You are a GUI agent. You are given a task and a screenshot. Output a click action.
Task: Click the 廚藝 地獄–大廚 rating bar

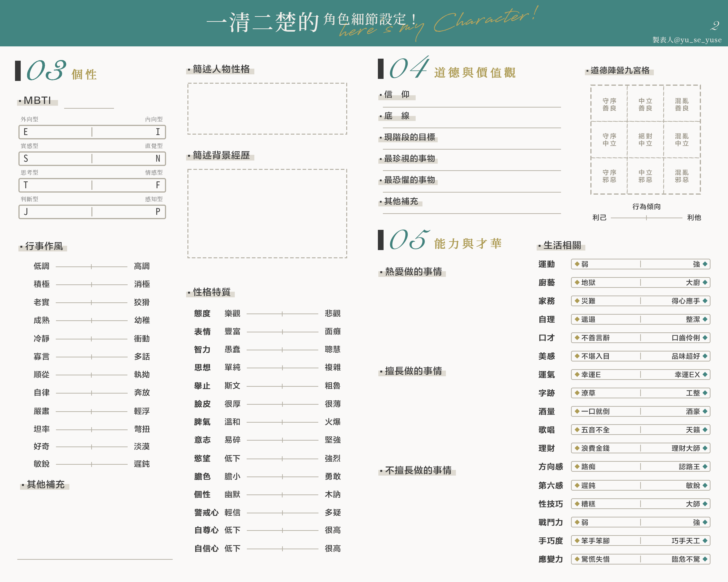pos(641,282)
